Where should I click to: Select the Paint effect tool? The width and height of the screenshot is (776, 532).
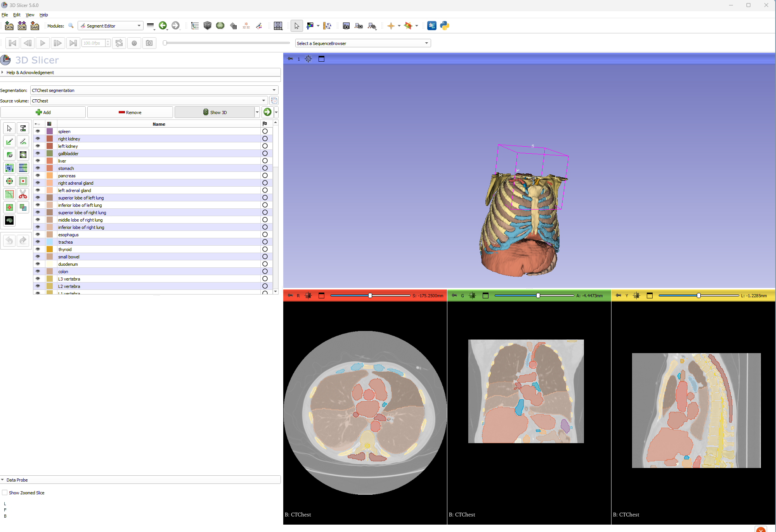point(9,142)
